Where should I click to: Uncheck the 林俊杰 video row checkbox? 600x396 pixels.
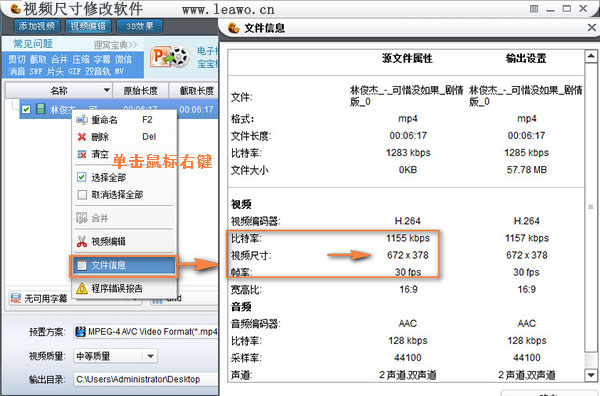[x=26, y=109]
